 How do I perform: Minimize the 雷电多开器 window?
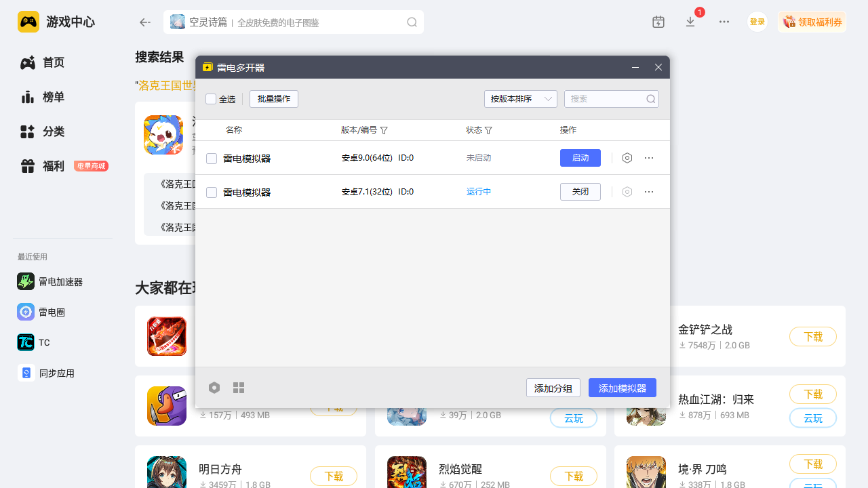[x=635, y=67]
